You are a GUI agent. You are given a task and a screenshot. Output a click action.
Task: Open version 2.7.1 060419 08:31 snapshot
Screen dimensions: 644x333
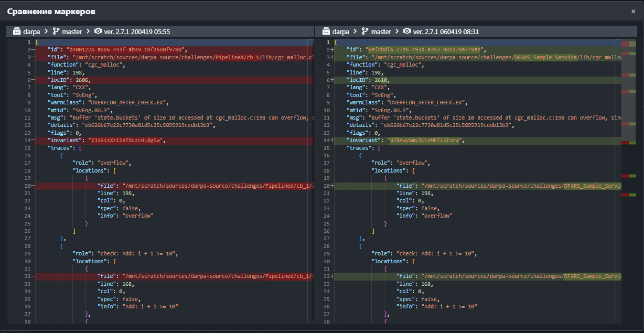(446, 31)
